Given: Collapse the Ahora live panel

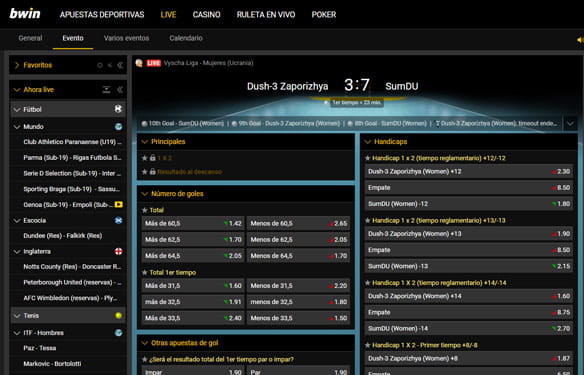Looking at the screenshot, I should (16, 90).
